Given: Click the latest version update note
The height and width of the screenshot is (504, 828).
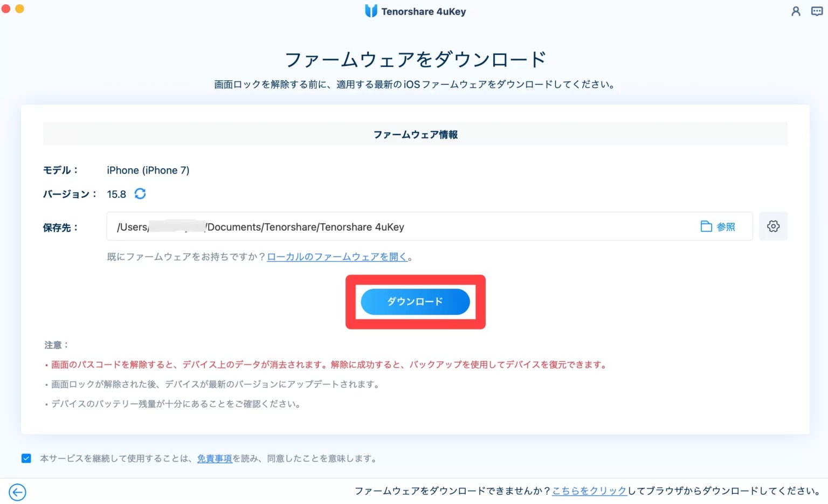Looking at the screenshot, I should [213, 384].
